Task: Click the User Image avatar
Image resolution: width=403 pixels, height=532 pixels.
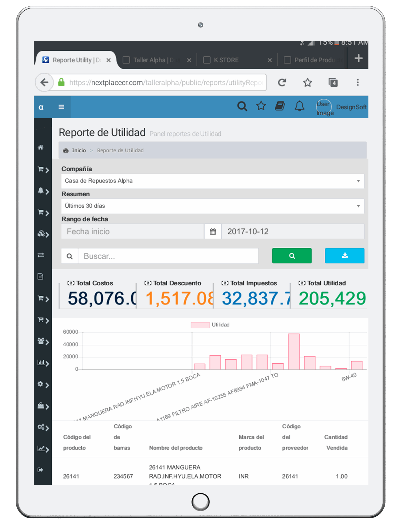Action: [x=324, y=108]
